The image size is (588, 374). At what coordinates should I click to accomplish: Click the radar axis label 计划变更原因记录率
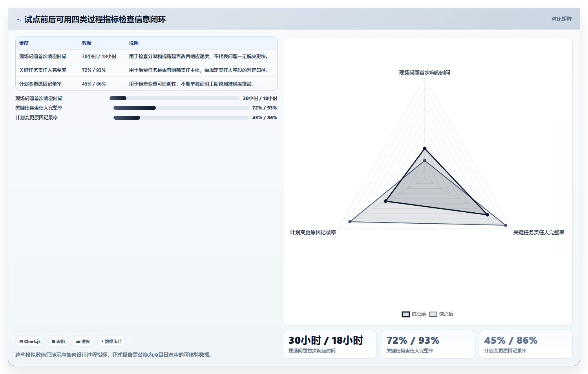(x=313, y=232)
